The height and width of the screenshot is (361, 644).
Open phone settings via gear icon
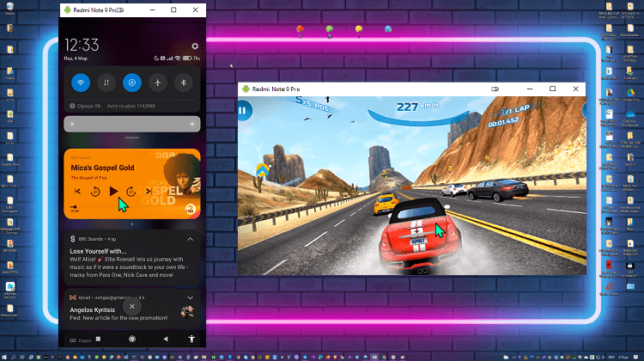195,46
